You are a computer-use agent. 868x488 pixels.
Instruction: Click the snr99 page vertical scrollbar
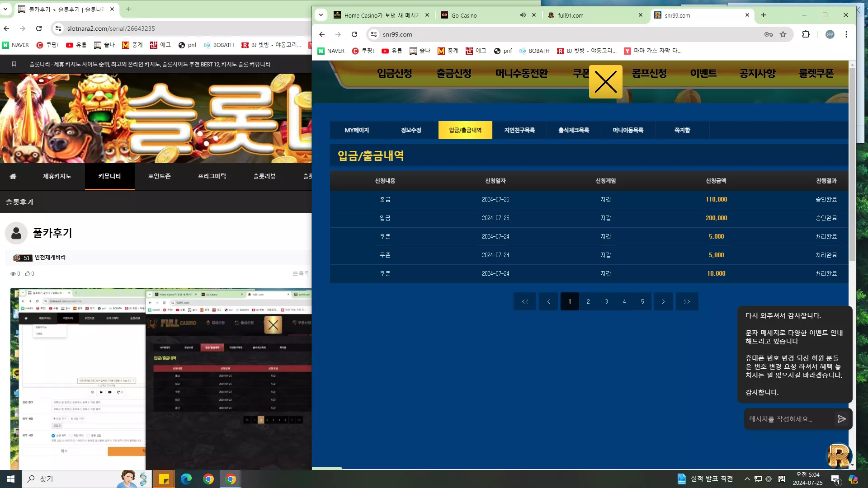tap(852, 165)
